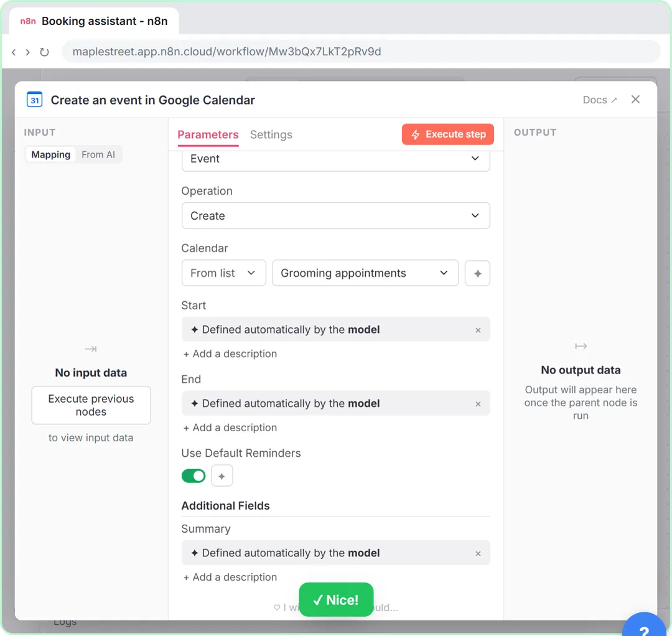The width and height of the screenshot is (672, 636).
Task: Click the AI sparkle button beside reminders toggle
Action: (x=222, y=475)
